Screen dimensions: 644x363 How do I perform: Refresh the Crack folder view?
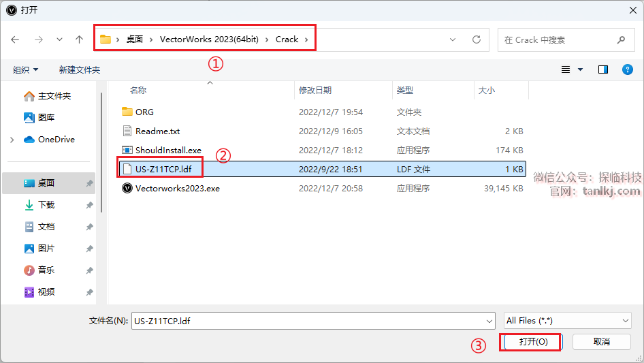[x=477, y=40]
